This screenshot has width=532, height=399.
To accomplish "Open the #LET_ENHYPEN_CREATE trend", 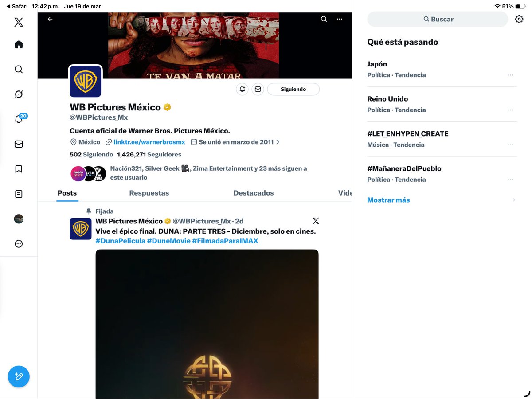I will click(x=442, y=139).
